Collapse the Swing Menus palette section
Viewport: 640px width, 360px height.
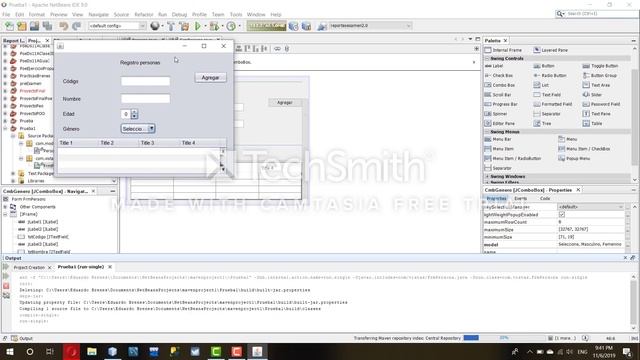point(487,132)
